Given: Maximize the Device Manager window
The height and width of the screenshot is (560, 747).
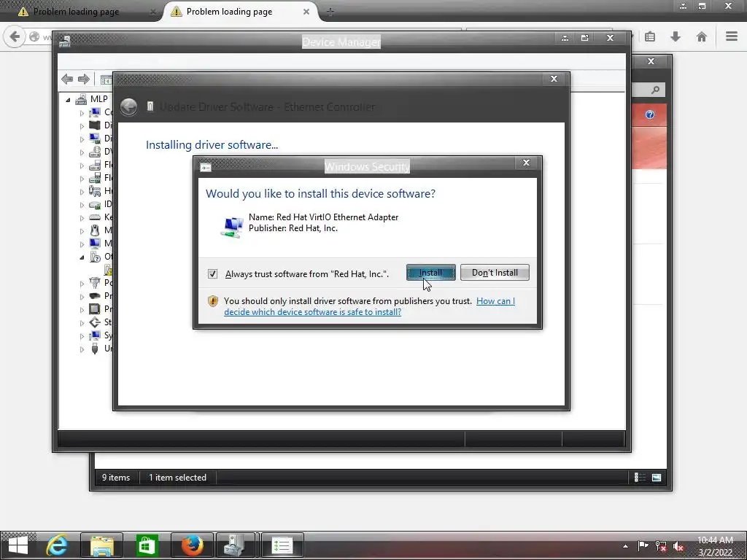Looking at the screenshot, I should point(584,38).
